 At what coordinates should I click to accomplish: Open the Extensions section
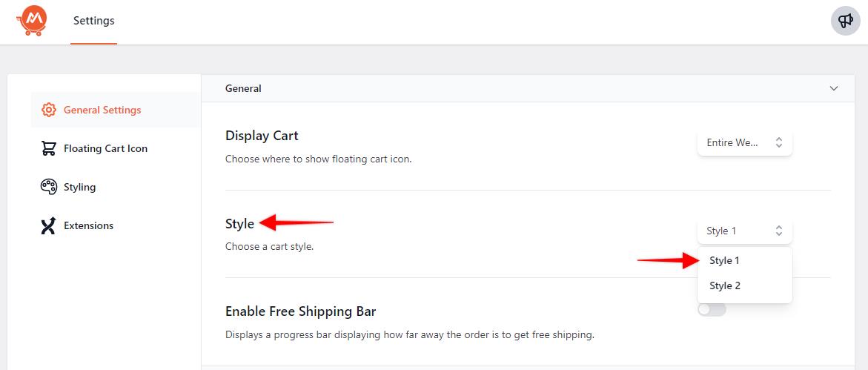coord(88,225)
